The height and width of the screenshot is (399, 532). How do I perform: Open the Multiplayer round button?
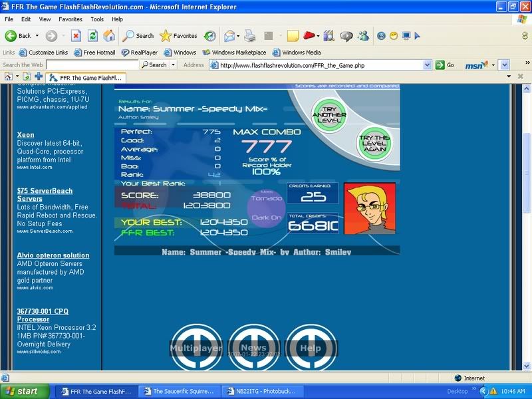coord(196,348)
